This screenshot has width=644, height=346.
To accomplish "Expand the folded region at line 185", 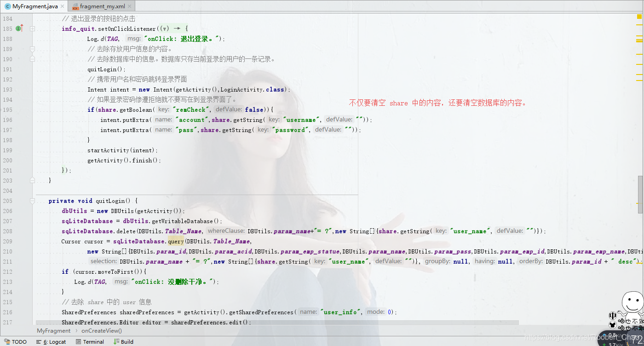I will click(x=32, y=29).
